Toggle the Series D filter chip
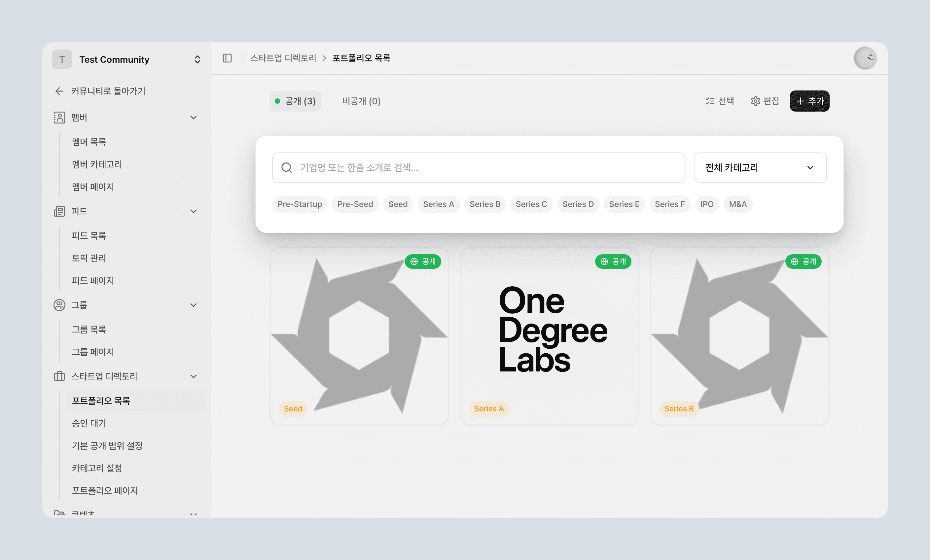Screen dimensions: 930x560 [x=578, y=204]
